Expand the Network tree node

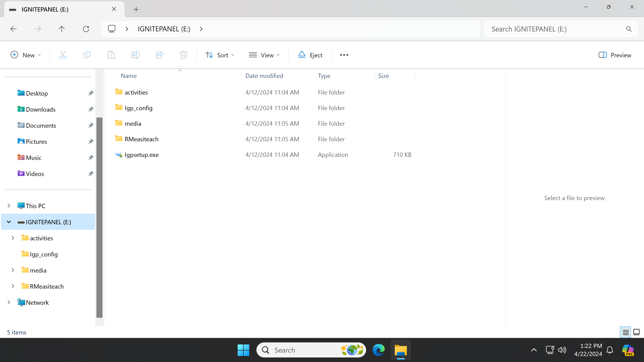tap(9, 302)
